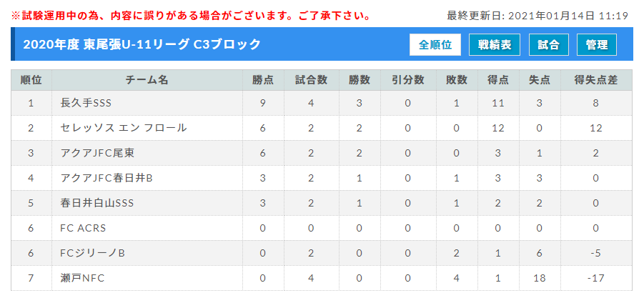
Task: Click team name アクアJFC尾東
Action: pyautogui.click(x=97, y=153)
